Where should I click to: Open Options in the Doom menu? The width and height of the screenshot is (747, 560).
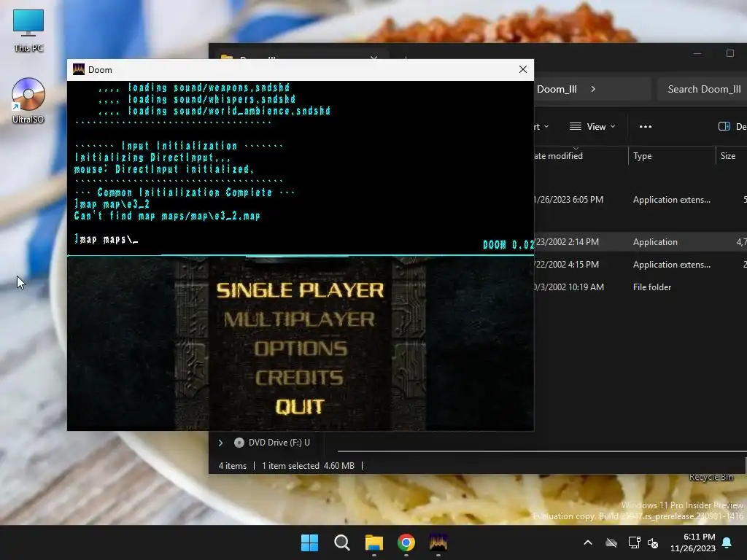pos(301,349)
